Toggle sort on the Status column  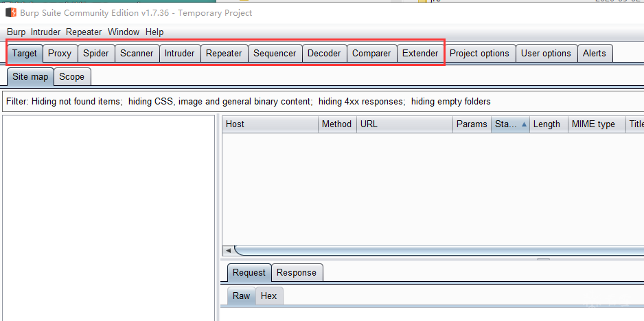tap(511, 124)
